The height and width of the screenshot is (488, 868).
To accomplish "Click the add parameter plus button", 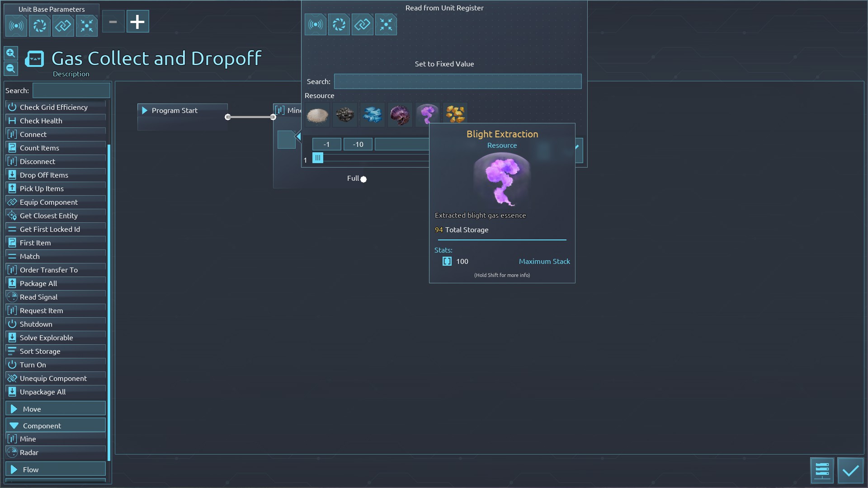I will 137,22.
